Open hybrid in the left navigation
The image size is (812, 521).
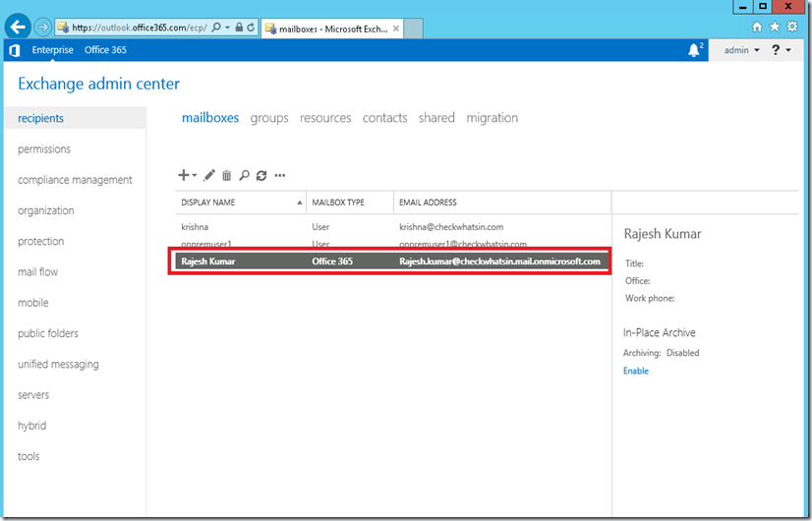pos(31,426)
